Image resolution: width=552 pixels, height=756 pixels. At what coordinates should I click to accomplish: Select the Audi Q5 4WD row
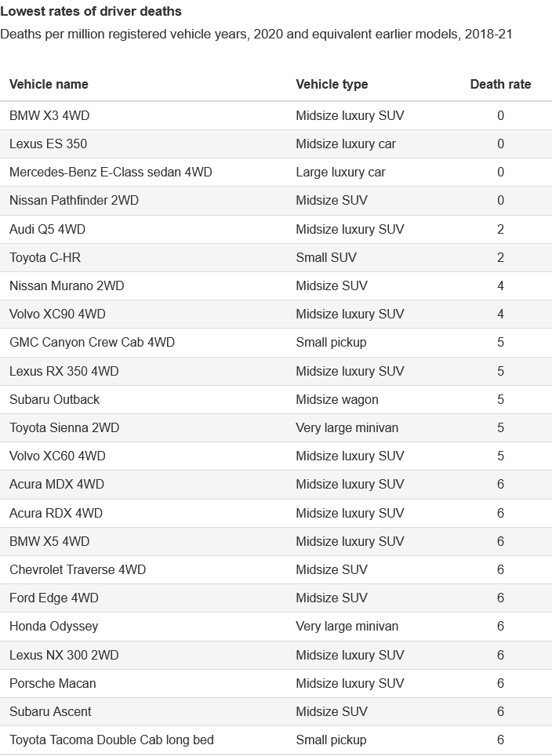point(47,229)
